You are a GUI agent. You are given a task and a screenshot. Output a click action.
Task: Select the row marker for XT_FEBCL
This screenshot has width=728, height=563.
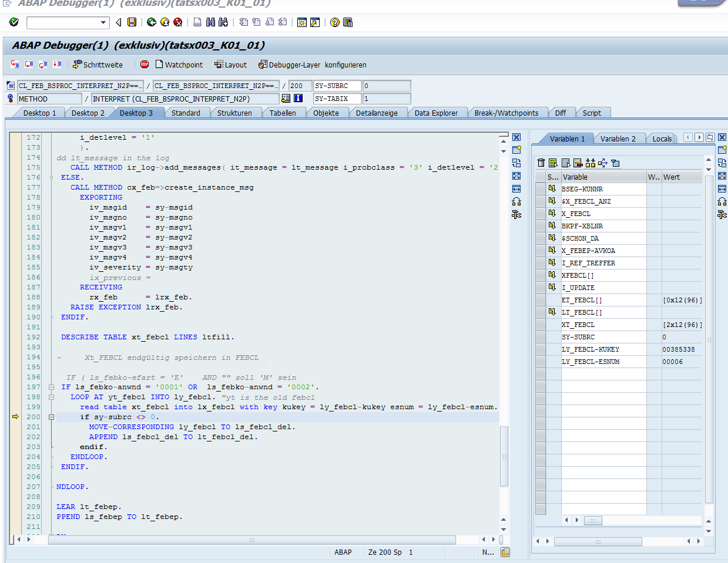541,325
